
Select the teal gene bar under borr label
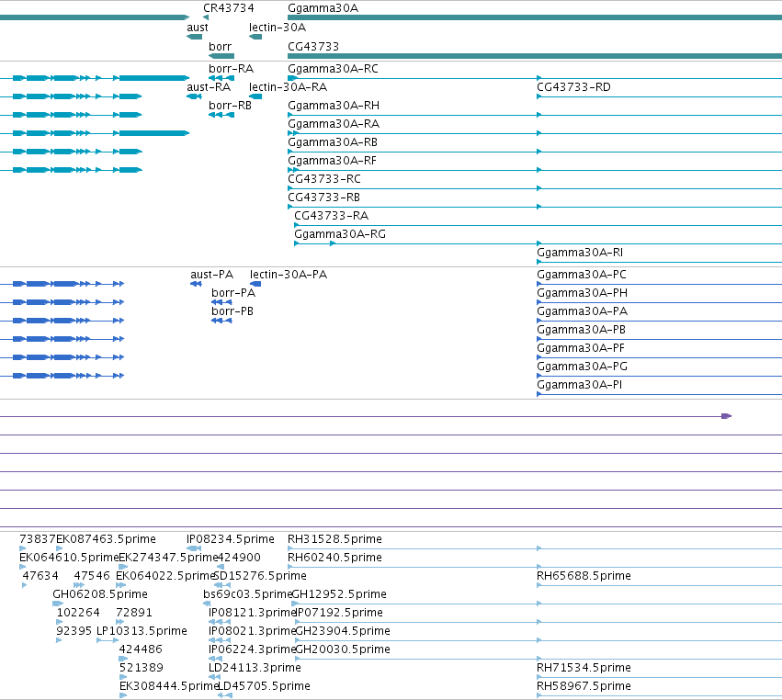pyautogui.click(x=221, y=56)
